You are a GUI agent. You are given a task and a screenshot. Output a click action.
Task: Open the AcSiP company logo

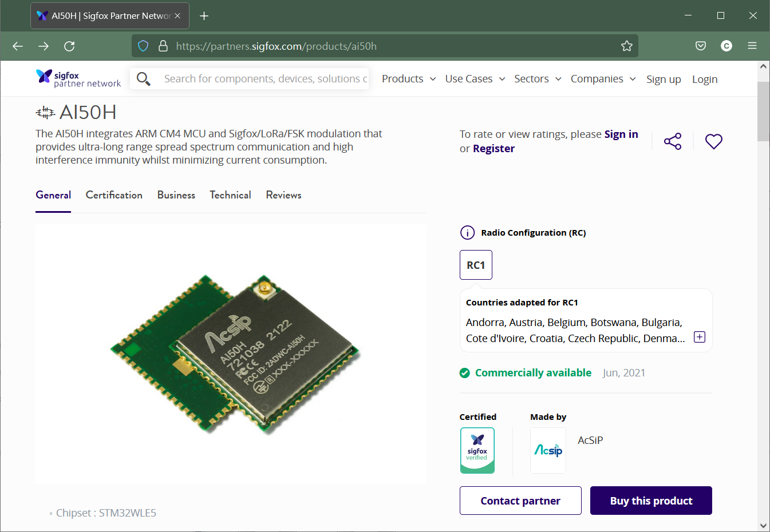pyautogui.click(x=548, y=451)
